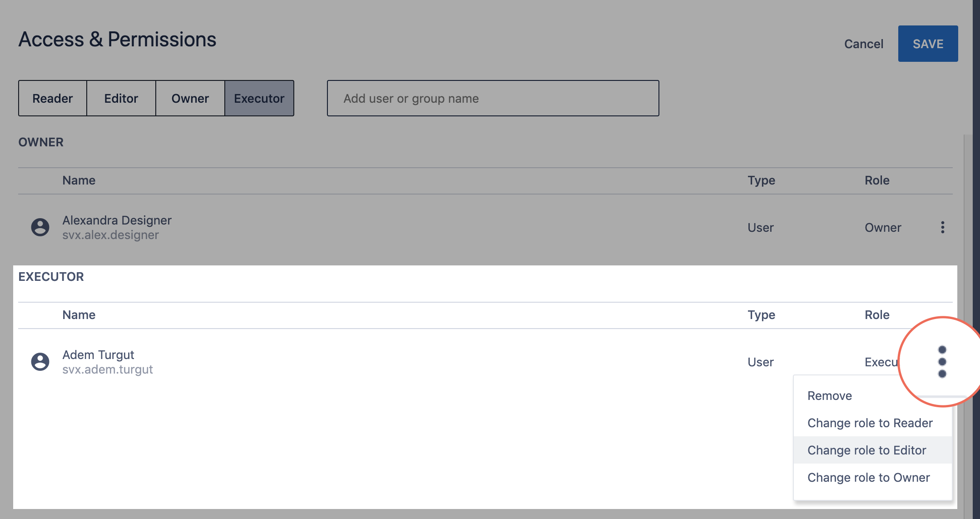Select the Owner role toggle
This screenshot has height=519, width=980.
coord(190,98)
